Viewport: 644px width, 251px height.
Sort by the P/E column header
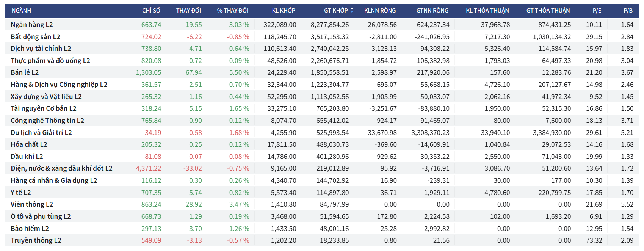coord(597,11)
